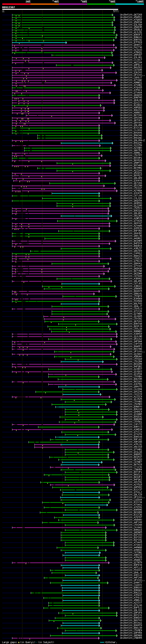Viewport: 146px width, 644px height.
Task: Select label UniRef100_Q4F8A4
Action: click(x=131, y=342)
